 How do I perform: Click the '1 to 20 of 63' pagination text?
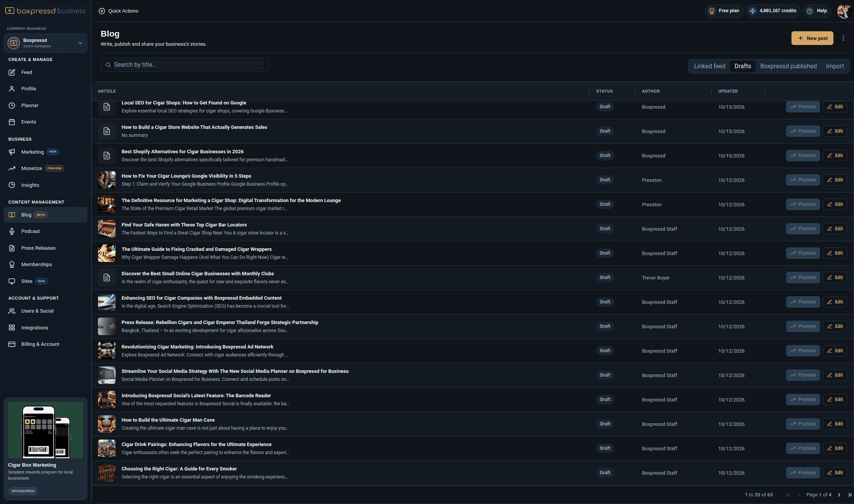[759, 495]
